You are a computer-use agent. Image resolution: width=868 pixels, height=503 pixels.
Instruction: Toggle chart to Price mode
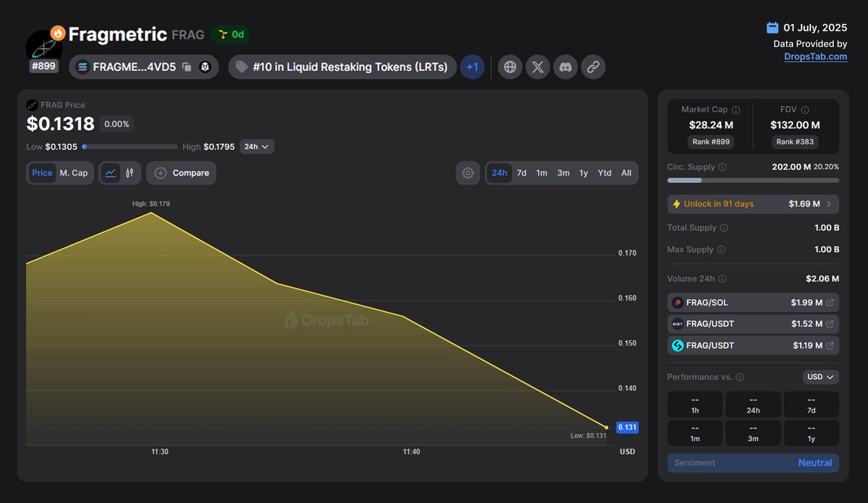tap(42, 173)
